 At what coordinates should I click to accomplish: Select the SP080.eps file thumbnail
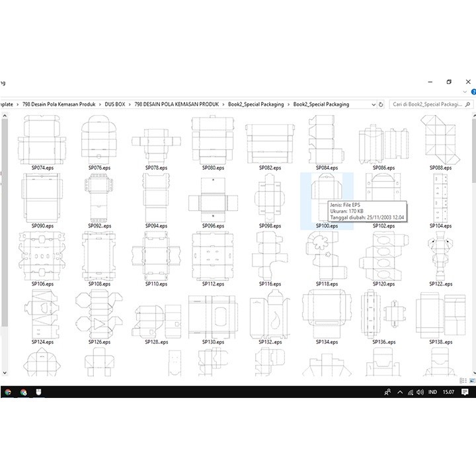tap(213, 140)
